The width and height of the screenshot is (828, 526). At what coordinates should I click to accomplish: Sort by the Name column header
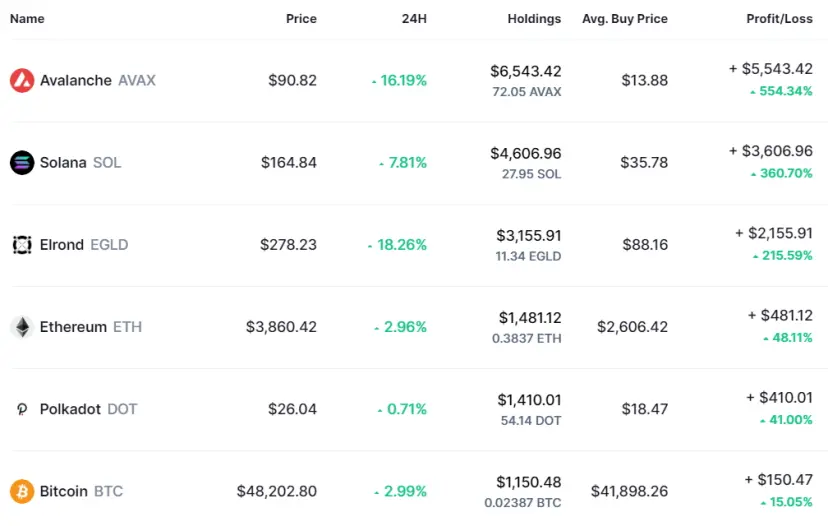point(27,18)
